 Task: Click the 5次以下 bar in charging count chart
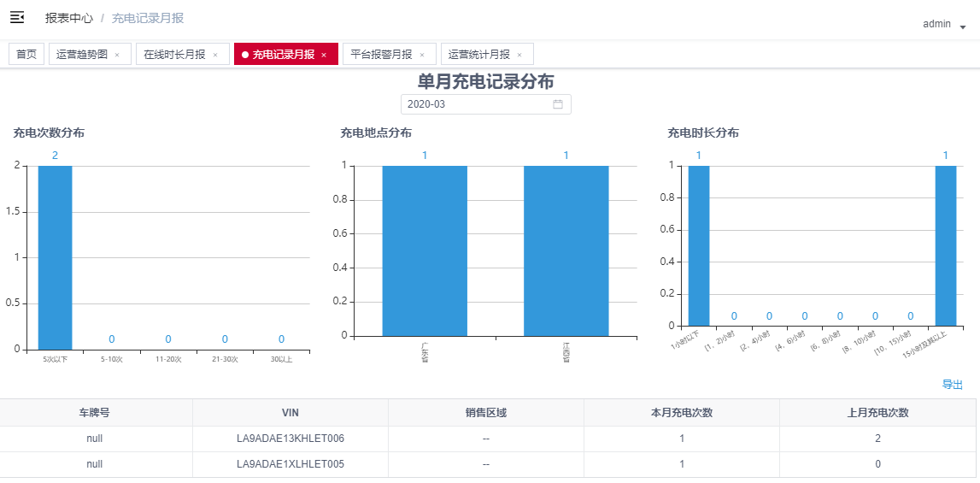(55, 256)
